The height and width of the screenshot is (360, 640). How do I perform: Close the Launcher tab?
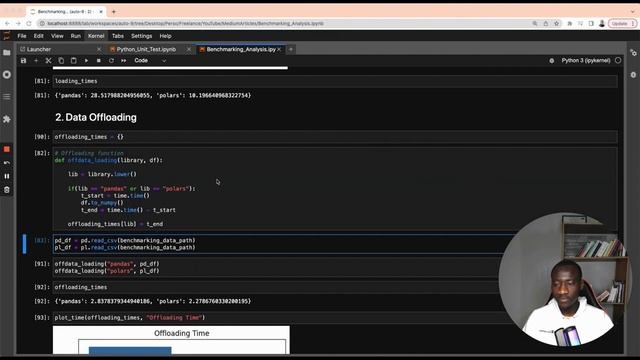click(99, 49)
